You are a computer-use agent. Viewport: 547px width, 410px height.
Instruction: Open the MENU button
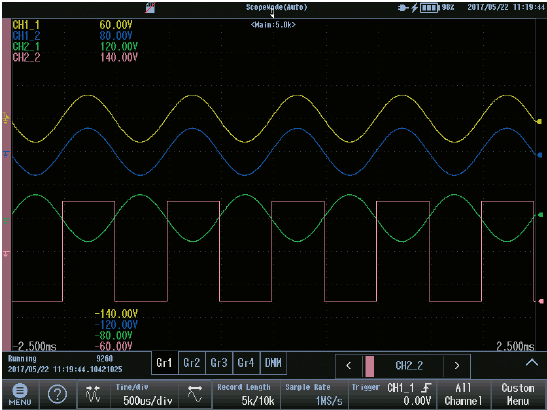pyautogui.click(x=20, y=394)
